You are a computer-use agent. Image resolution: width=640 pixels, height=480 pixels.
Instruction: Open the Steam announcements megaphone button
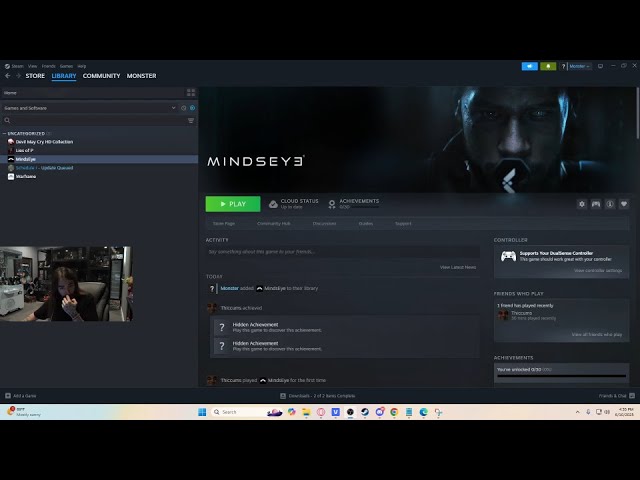(x=529, y=66)
